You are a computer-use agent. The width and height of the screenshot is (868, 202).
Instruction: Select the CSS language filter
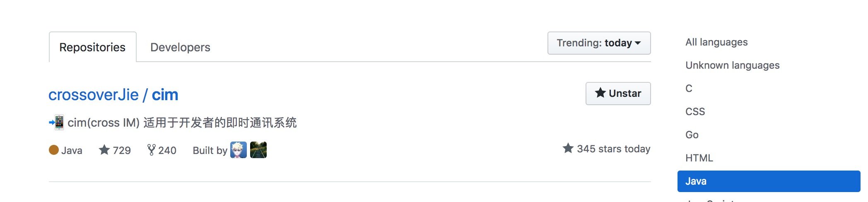(695, 112)
